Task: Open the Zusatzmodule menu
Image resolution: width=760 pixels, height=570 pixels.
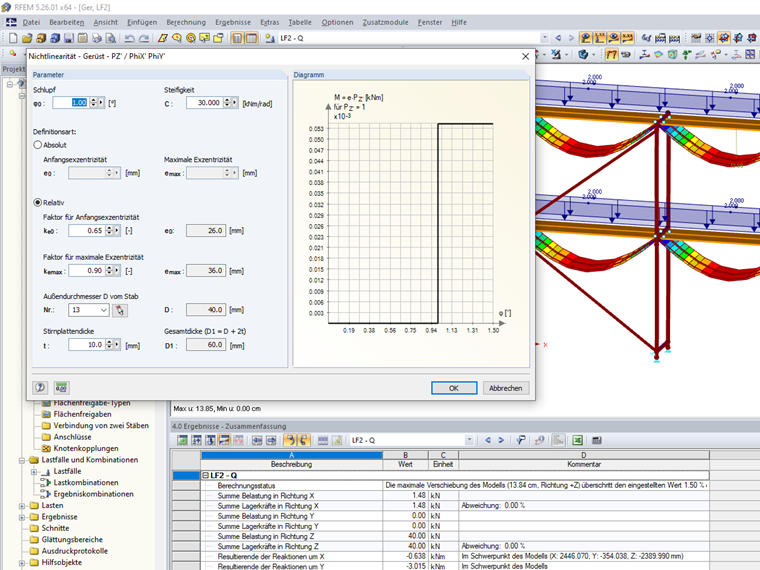Action: click(385, 22)
